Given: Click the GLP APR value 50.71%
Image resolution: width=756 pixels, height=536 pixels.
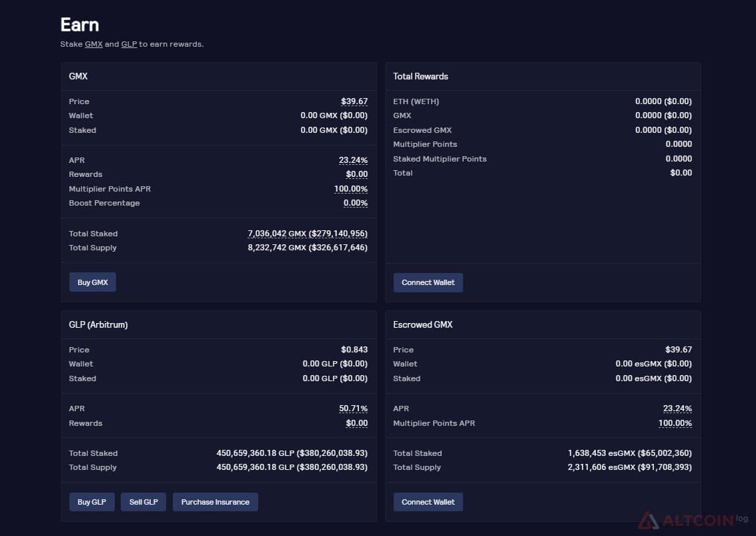Looking at the screenshot, I should pyautogui.click(x=353, y=409).
